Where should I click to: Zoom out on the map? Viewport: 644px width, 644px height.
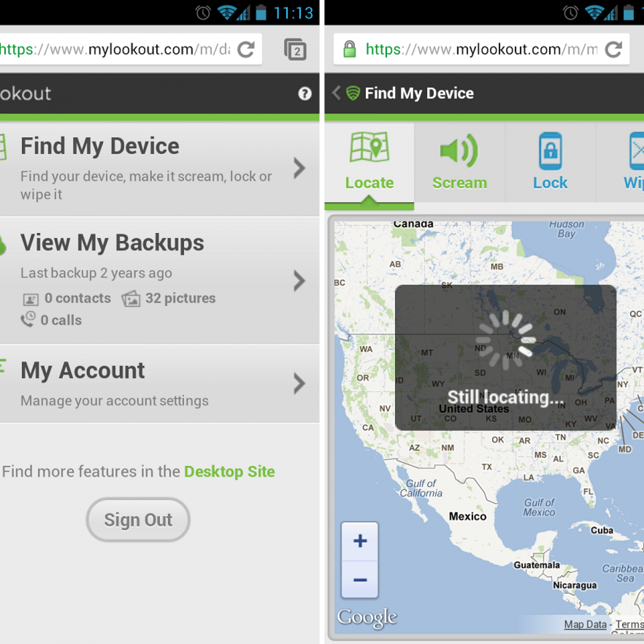pos(360,580)
